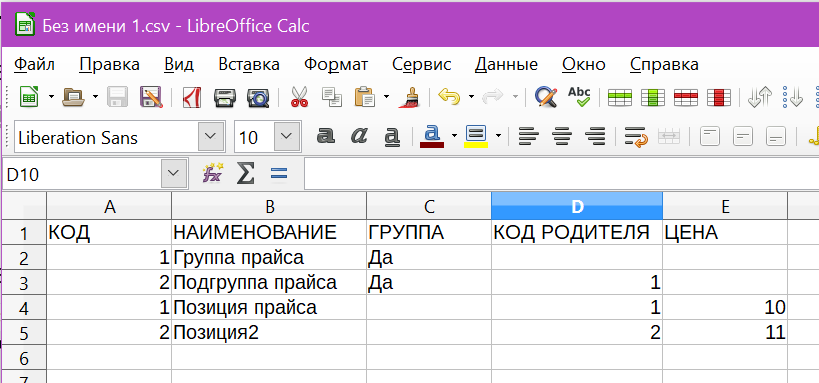This screenshot has width=819, height=383.
Task: Click the Sum sigma icon
Action: [245, 173]
